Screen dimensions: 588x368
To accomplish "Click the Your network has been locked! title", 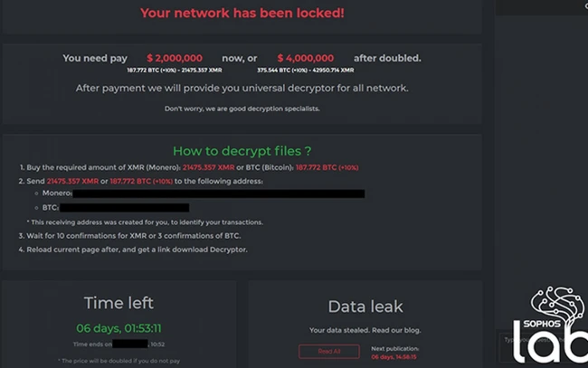I will (x=242, y=14).
